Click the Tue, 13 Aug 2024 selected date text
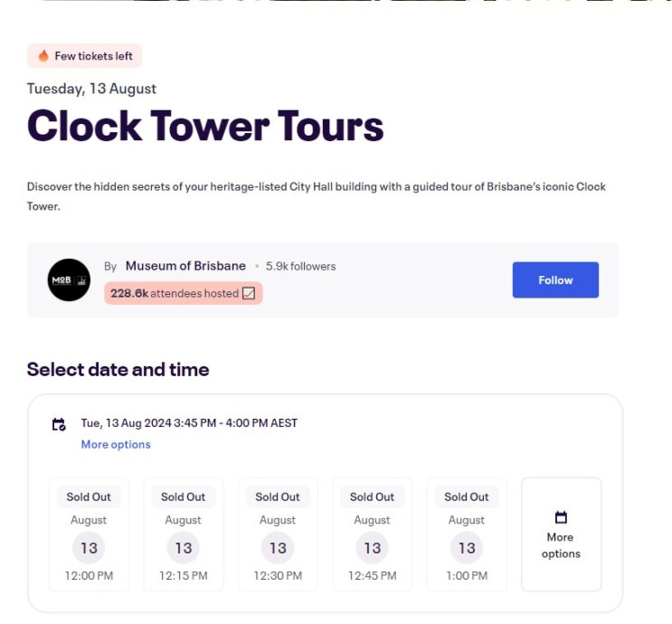This screenshot has width=672, height=624. point(189,423)
